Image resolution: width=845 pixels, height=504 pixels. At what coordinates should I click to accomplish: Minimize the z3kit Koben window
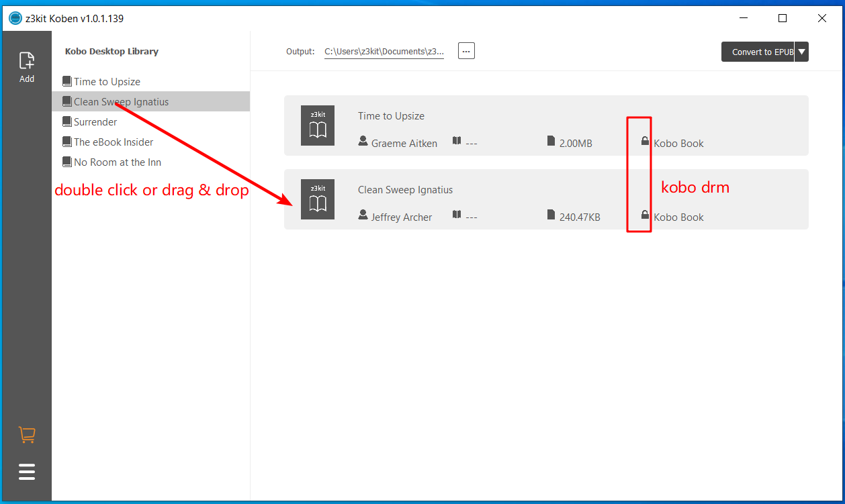(x=743, y=19)
